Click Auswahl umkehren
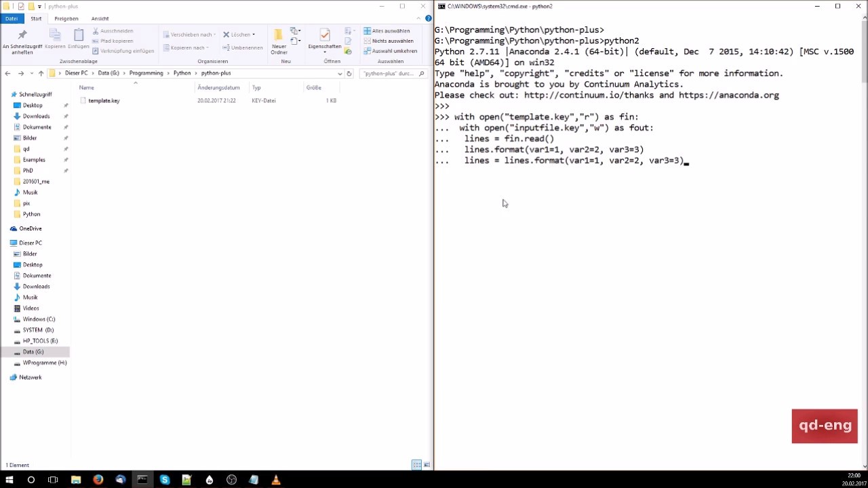 [390, 51]
